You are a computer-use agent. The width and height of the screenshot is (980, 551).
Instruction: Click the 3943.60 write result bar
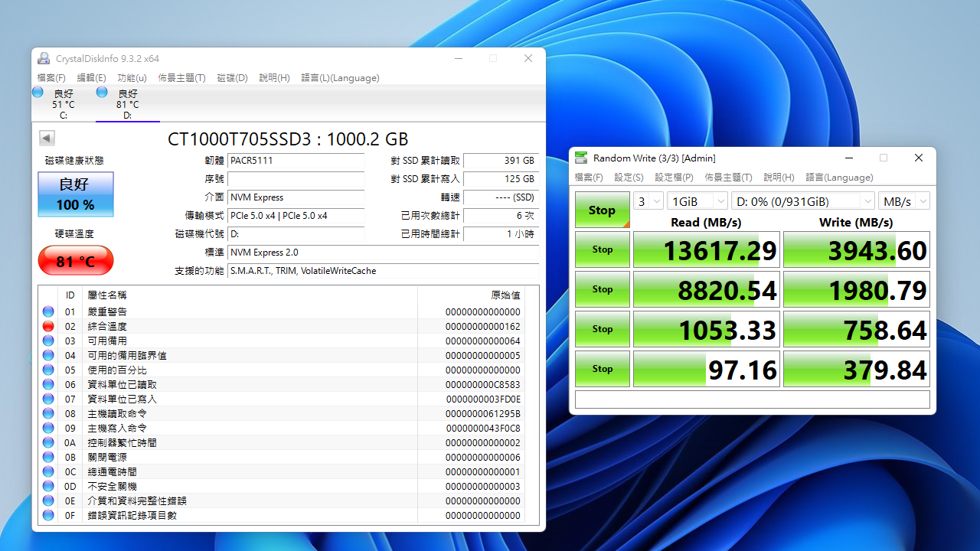tap(857, 249)
